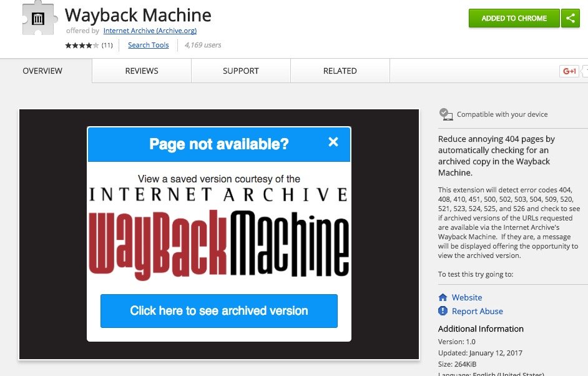
Task: Click the home icon beside Website
Action: (443, 297)
